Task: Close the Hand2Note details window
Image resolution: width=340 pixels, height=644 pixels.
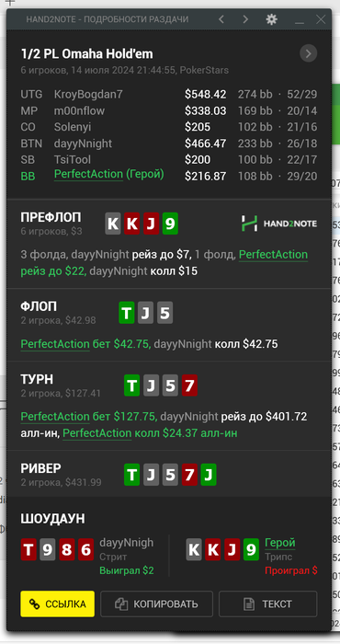Action: tap(321, 19)
